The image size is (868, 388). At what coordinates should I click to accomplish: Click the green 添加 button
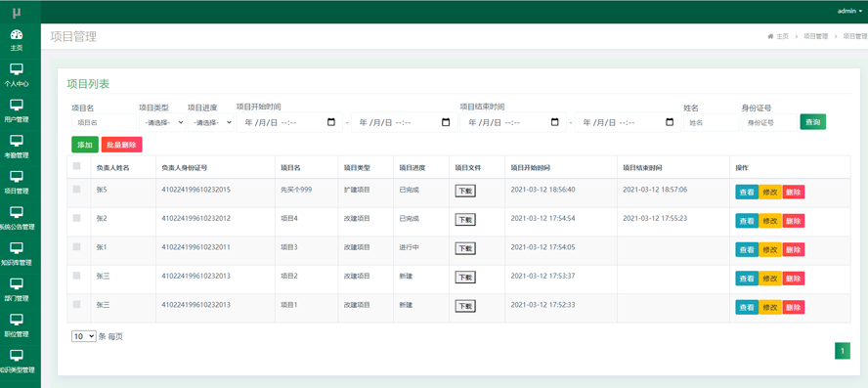(85, 145)
